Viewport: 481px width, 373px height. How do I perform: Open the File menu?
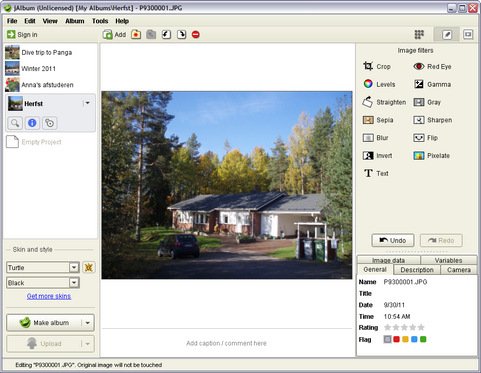[x=12, y=21]
